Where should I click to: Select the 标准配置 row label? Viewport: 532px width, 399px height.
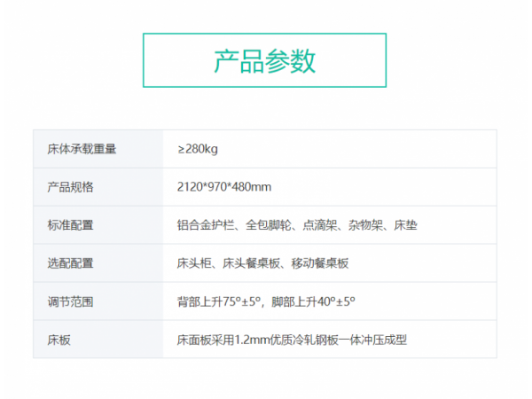(x=70, y=225)
